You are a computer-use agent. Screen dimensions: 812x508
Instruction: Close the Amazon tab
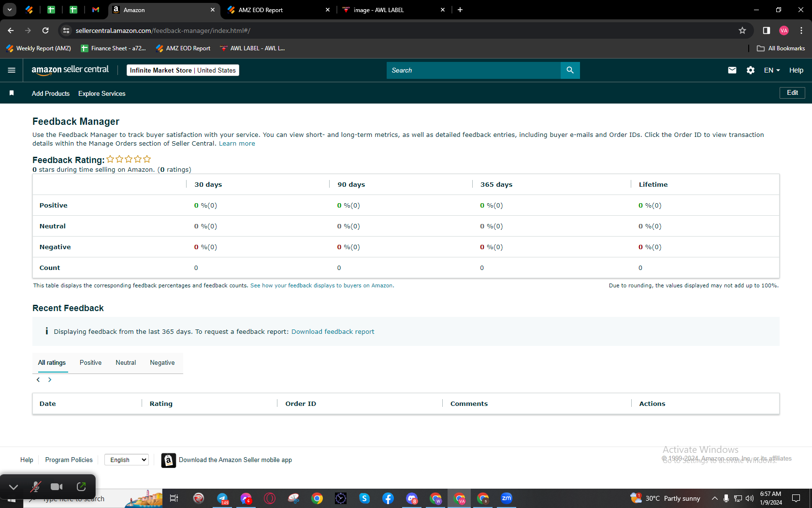[x=213, y=10]
